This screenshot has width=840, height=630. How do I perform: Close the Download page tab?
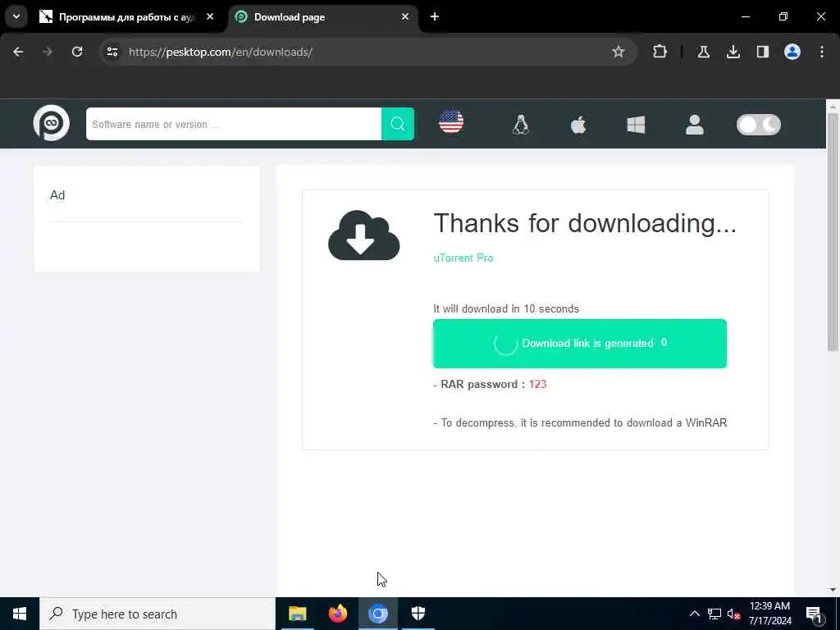(x=405, y=16)
